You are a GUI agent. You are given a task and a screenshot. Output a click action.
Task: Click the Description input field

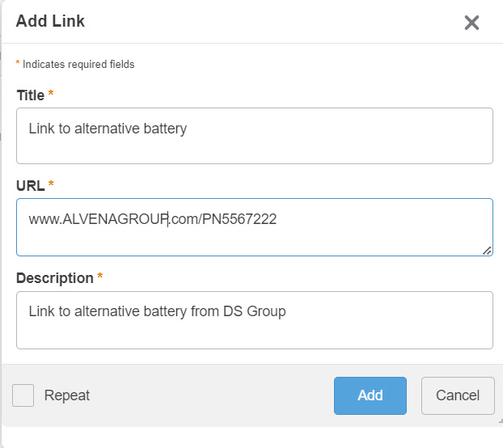(x=254, y=319)
